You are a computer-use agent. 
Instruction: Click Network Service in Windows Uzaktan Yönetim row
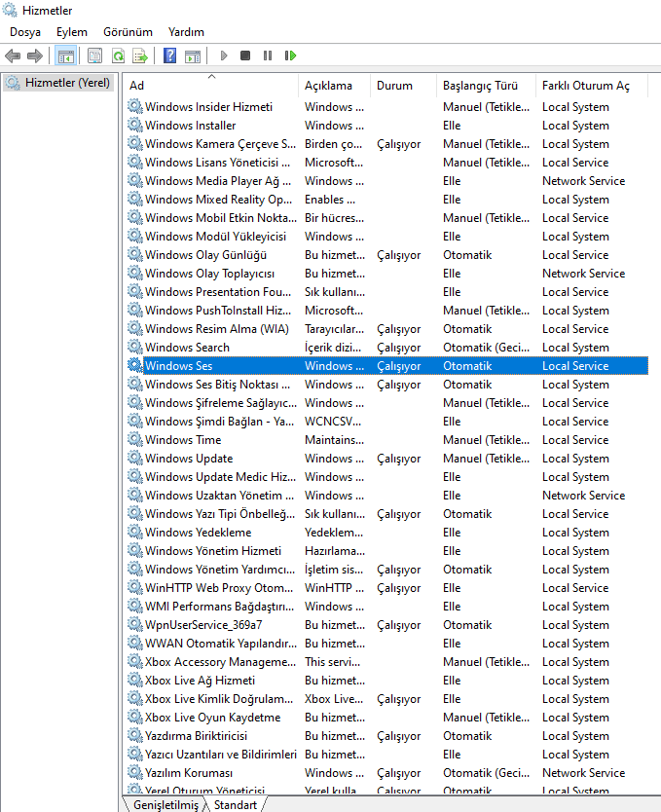[583, 495]
